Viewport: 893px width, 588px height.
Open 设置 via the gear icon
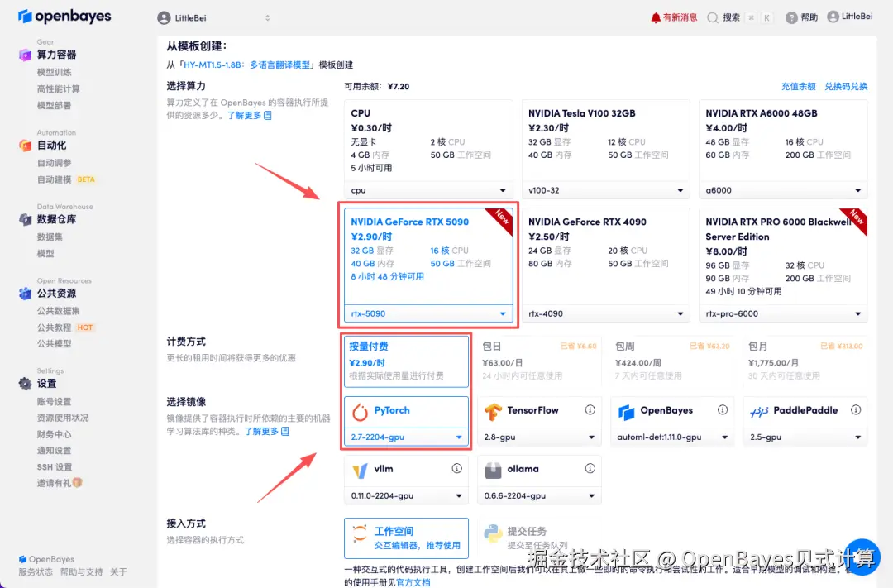25,383
